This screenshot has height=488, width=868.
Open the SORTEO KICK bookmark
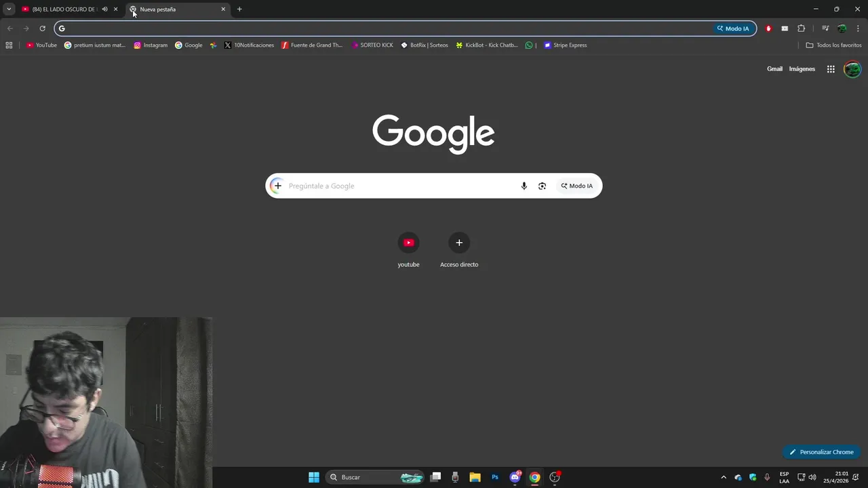pyautogui.click(x=372, y=45)
